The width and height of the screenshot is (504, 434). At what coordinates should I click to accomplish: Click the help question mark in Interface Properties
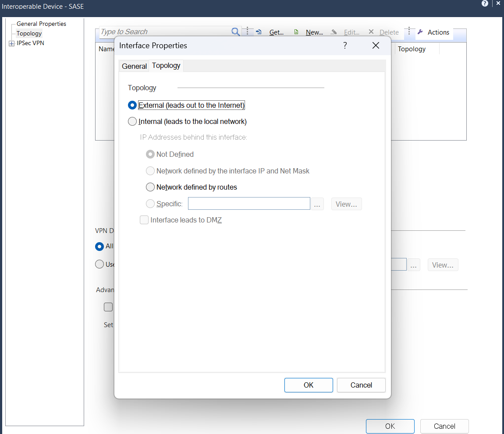(x=345, y=45)
